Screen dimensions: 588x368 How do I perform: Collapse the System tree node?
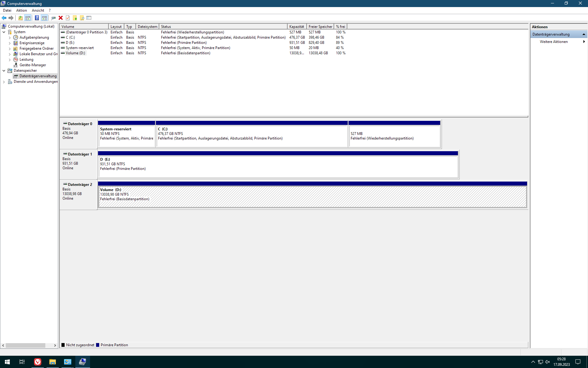point(4,32)
